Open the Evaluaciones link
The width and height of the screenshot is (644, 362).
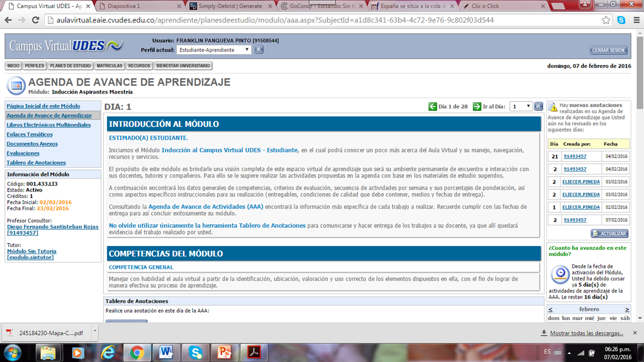pos(23,153)
